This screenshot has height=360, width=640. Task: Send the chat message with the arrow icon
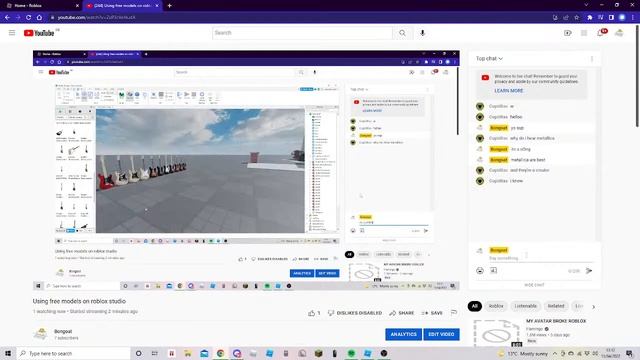[589, 271]
